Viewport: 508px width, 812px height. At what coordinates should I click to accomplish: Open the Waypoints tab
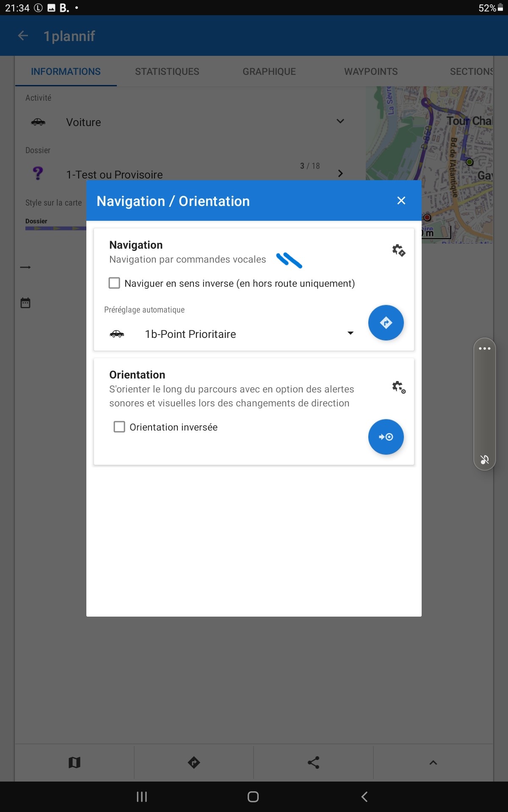pos(371,71)
